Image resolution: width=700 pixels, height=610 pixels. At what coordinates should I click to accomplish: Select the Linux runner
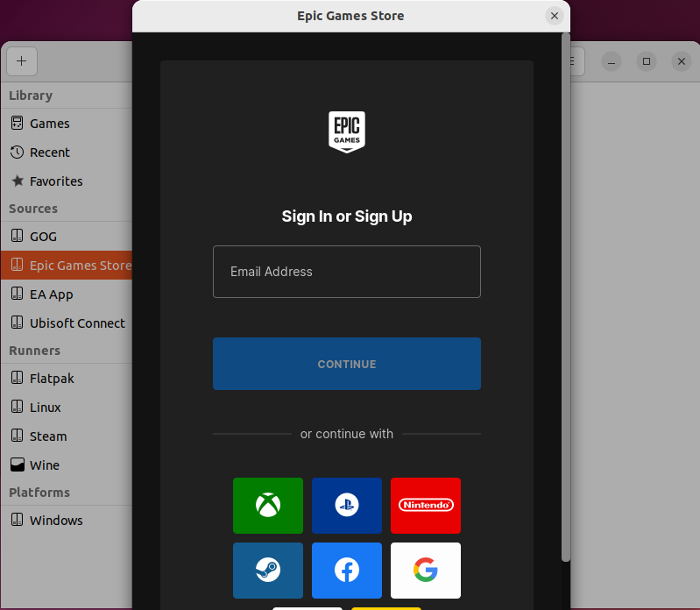pos(67,408)
